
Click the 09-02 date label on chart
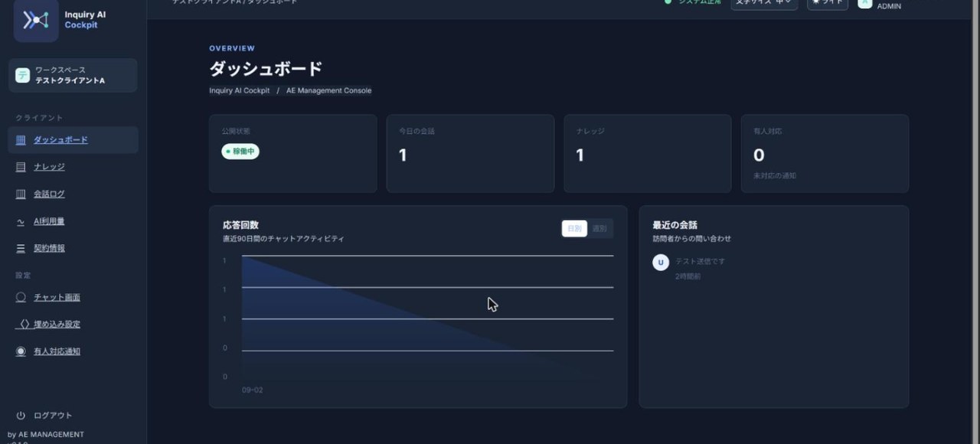tap(253, 390)
